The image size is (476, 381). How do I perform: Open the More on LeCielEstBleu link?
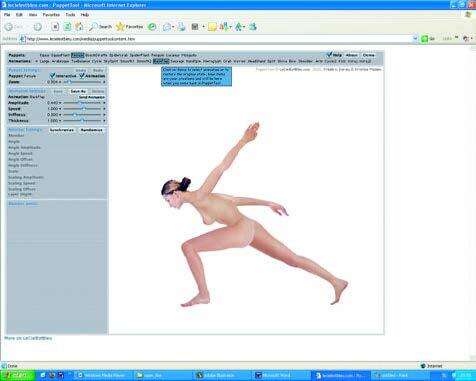pos(28,338)
